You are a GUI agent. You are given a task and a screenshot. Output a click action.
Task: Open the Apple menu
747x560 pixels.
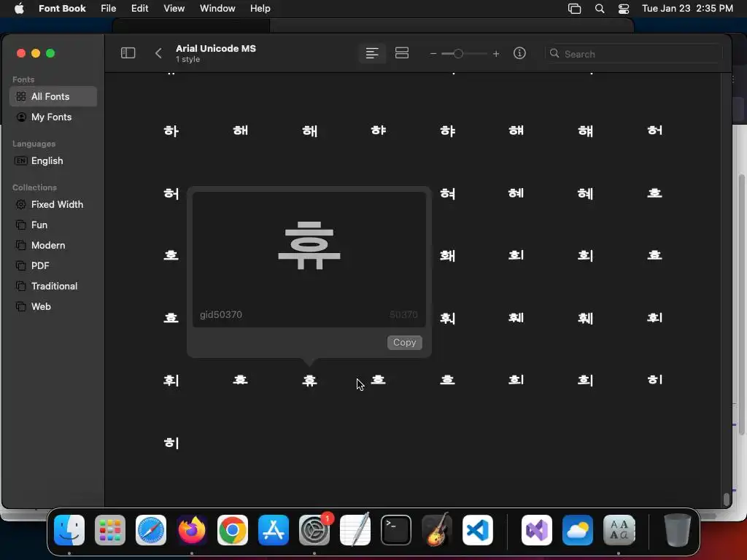19,9
